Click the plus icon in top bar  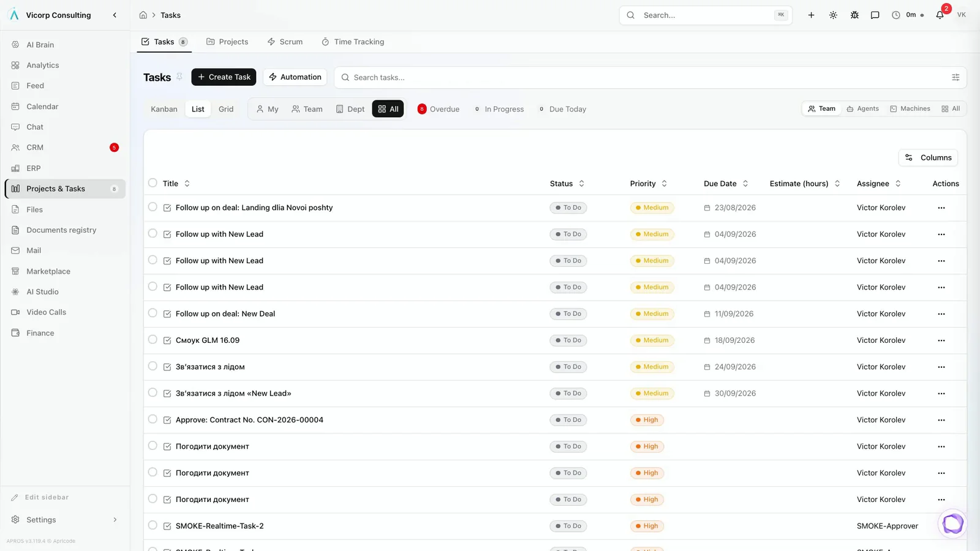811,15
